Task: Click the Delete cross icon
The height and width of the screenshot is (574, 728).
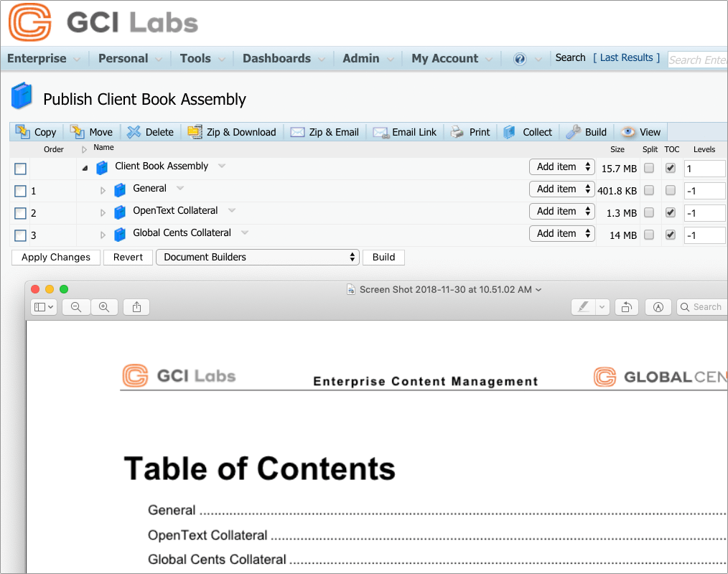Action: tap(134, 132)
